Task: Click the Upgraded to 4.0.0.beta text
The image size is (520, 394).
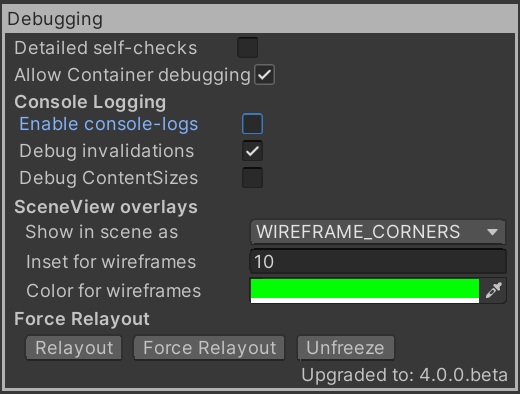Action: [x=404, y=375]
